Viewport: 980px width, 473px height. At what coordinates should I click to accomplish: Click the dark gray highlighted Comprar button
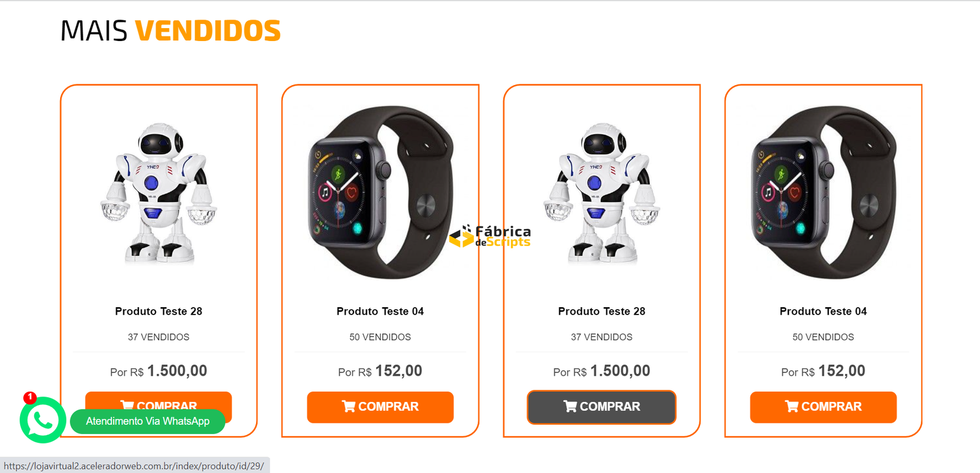point(601,407)
